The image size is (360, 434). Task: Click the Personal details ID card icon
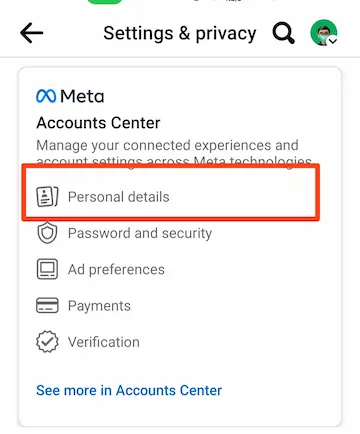pyautogui.click(x=47, y=197)
